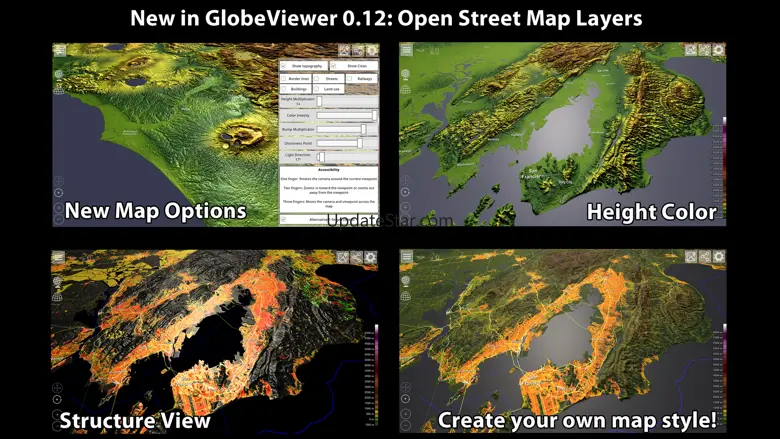Click center target icon in Create your own map style view
Viewport: 780px width, 439px height.
405,399
